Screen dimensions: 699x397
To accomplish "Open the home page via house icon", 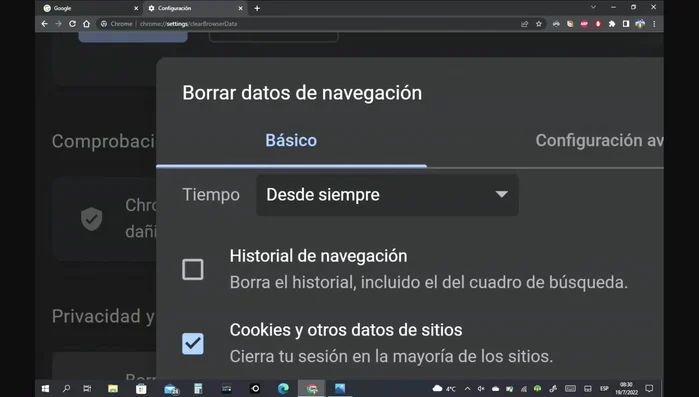I will point(86,24).
